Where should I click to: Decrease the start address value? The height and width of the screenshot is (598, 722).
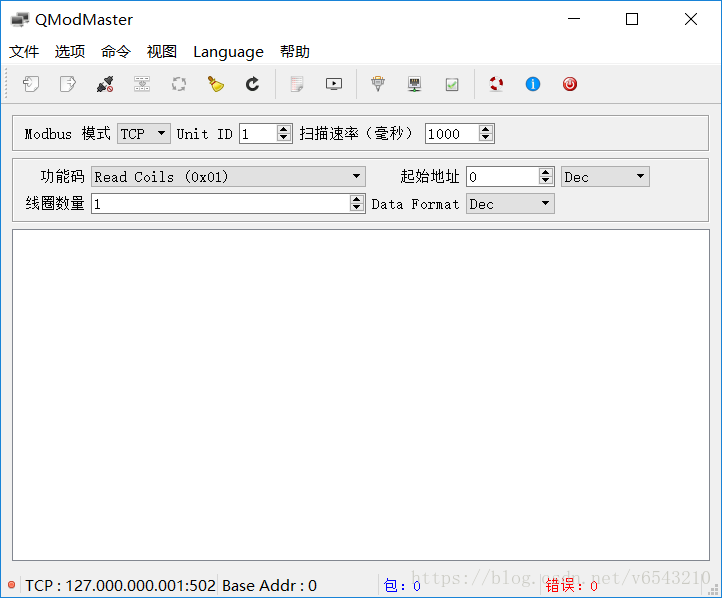click(546, 181)
